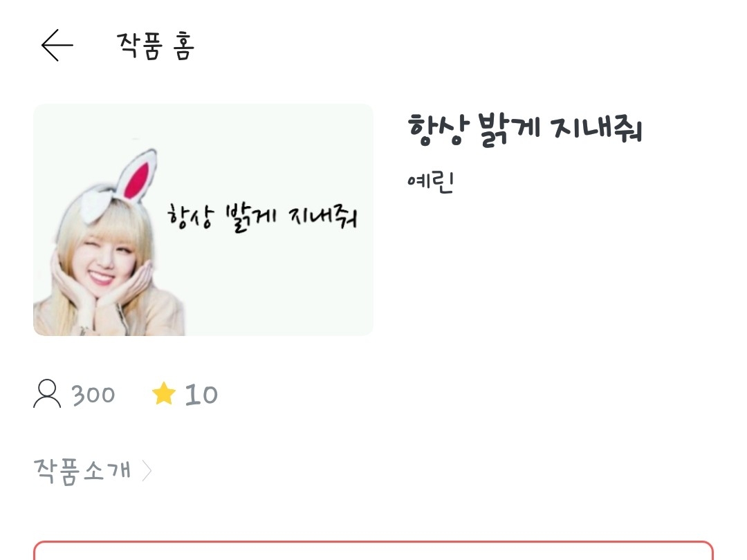Click the rating score 10
Viewport: 747px width, 560px height.
[201, 395]
